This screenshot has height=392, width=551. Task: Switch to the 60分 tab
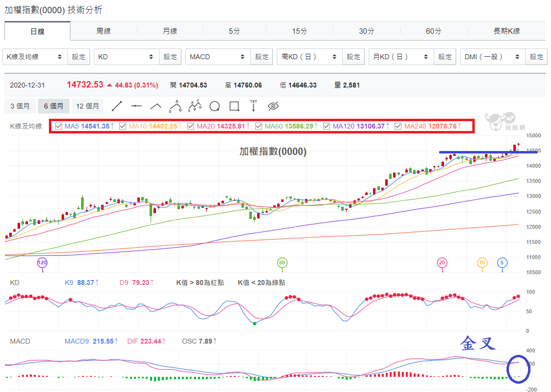click(x=434, y=31)
